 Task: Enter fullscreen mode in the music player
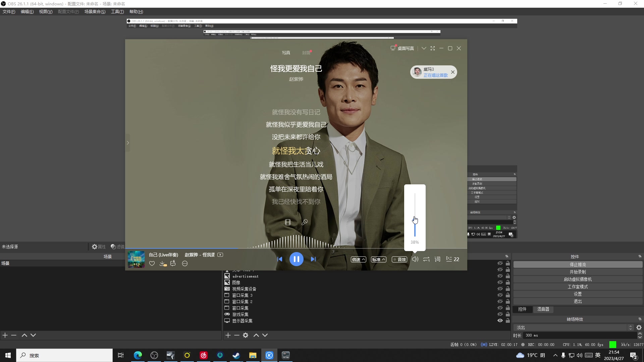(433, 48)
